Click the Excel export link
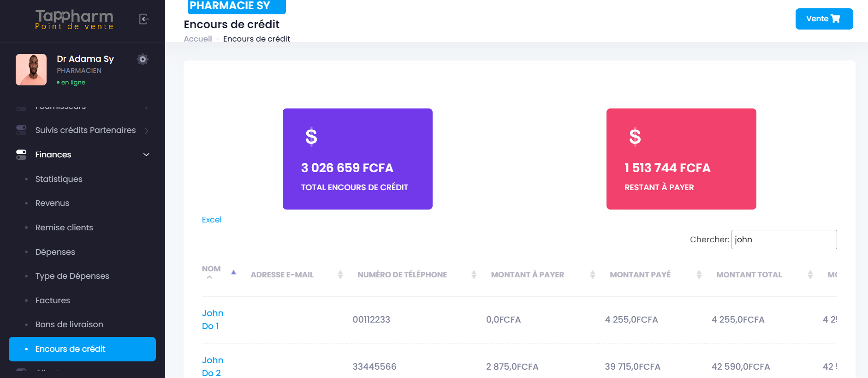 pos(212,220)
